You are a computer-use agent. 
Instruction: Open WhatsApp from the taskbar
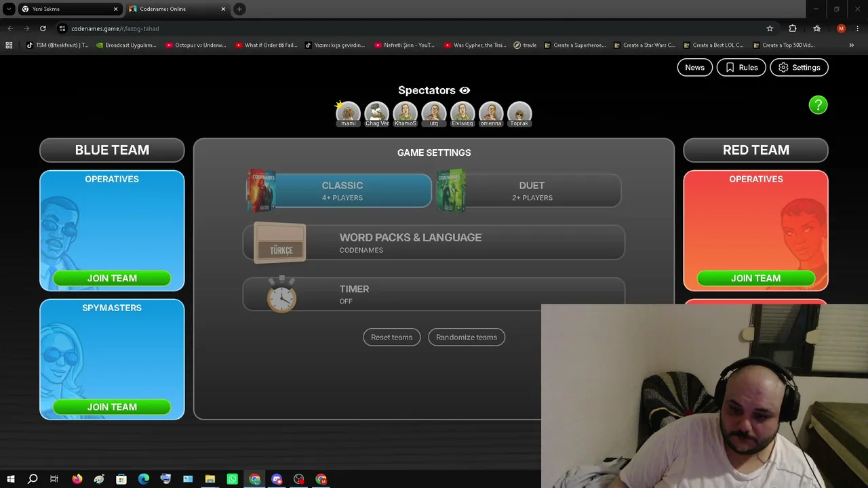(233, 479)
